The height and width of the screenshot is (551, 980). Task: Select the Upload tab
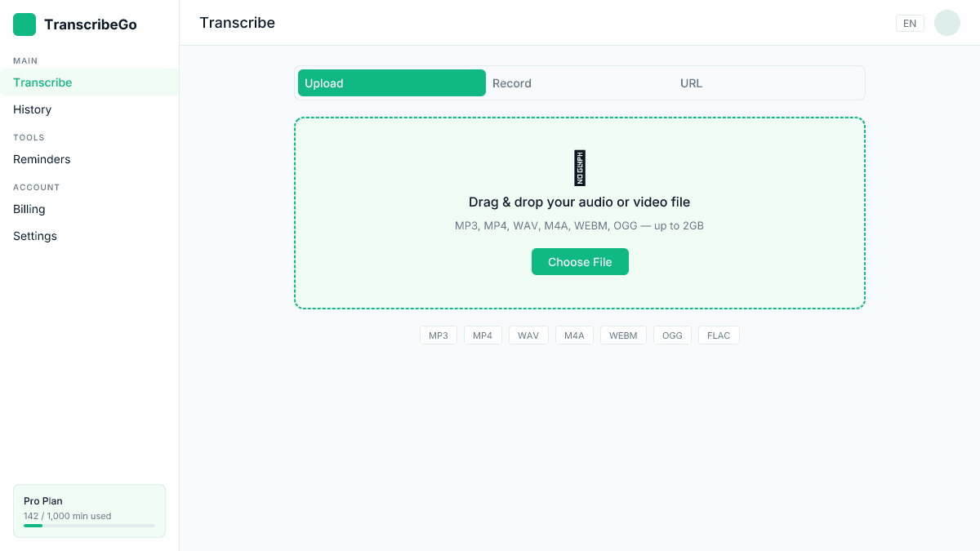[391, 82]
